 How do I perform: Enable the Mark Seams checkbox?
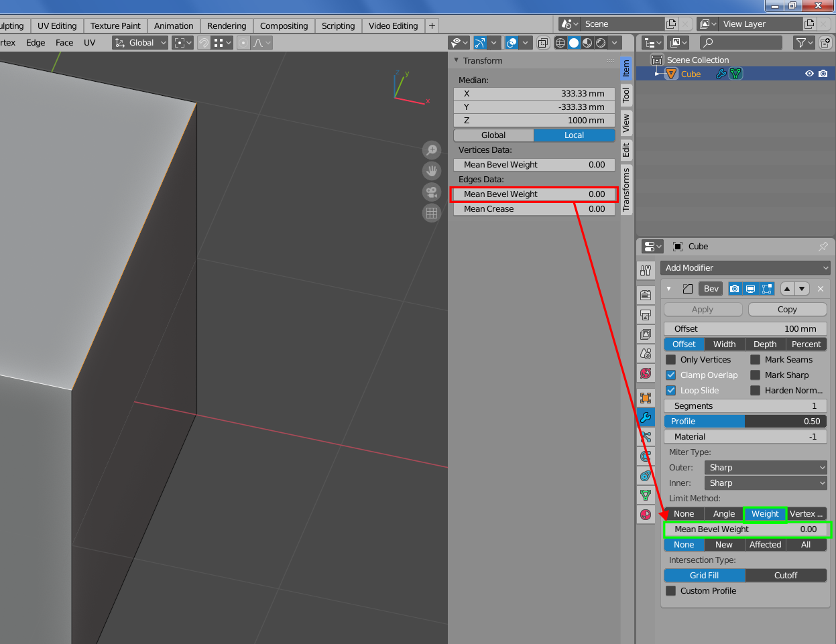[756, 360]
